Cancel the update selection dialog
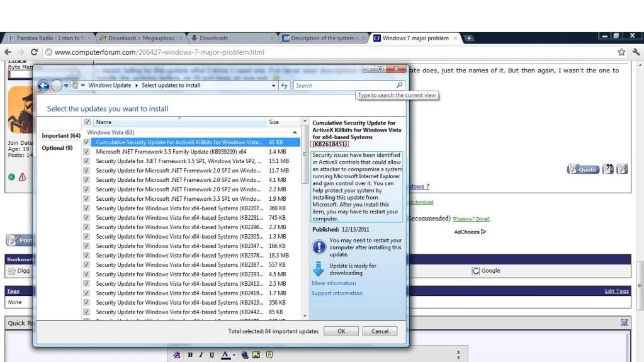This screenshot has width=644, height=362. coord(380,331)
